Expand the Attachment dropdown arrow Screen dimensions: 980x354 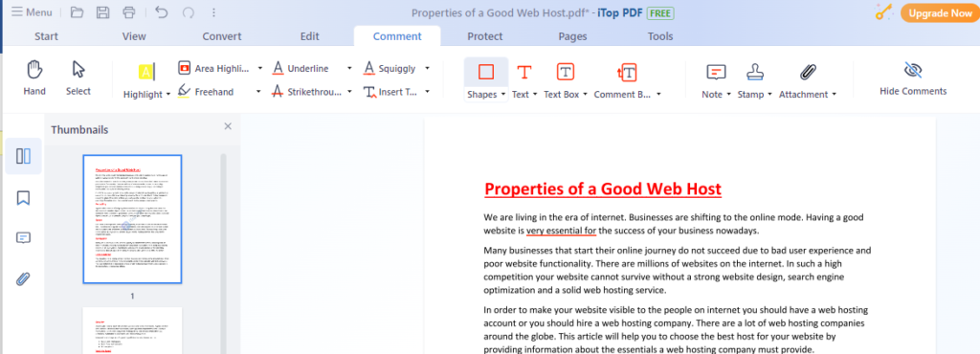(834, 95)
